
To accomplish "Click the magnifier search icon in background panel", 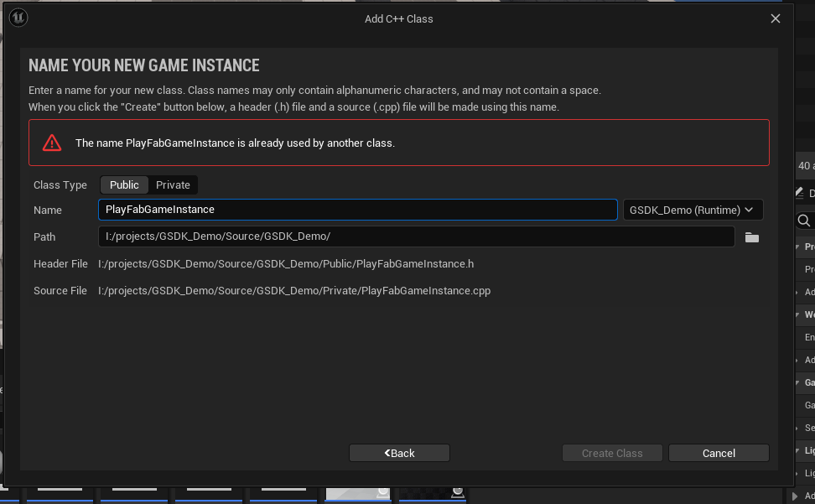I will (x=803, y=221).
